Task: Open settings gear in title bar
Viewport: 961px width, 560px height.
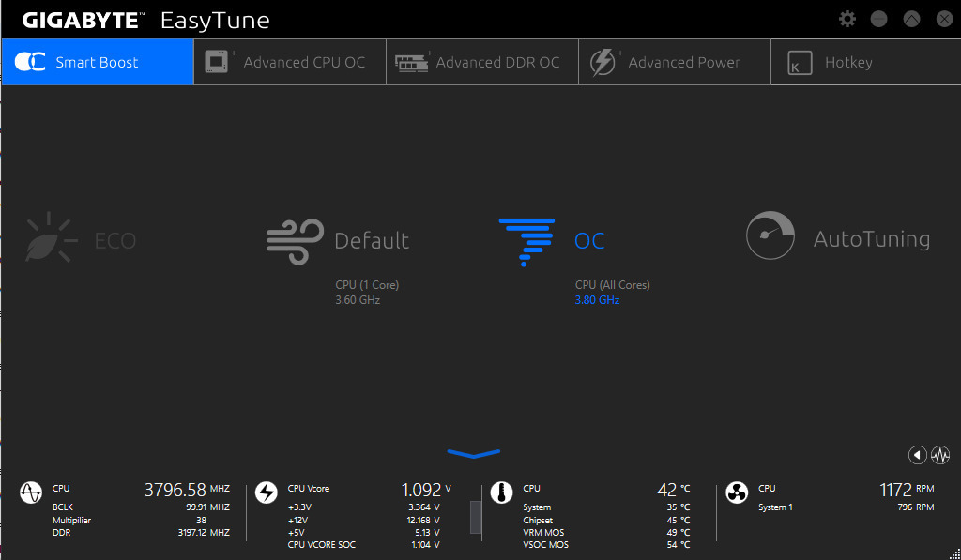Action: point(847,19)
